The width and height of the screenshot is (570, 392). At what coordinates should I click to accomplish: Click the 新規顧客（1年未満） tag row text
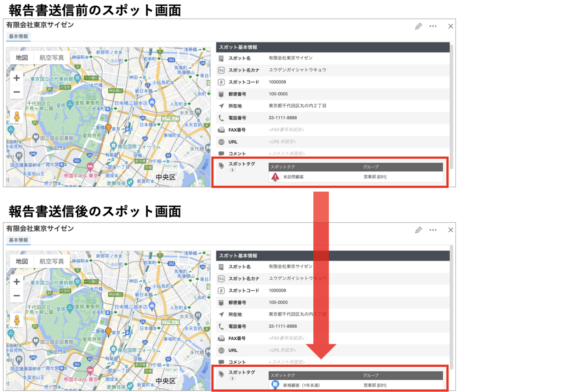(301, 385)
